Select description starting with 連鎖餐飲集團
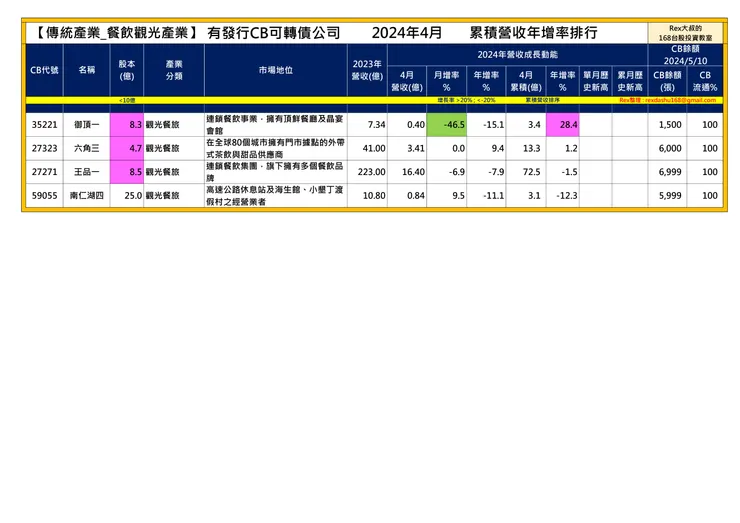Image resolution: width=740 pixels, height=523 pixels. point(276,172)
